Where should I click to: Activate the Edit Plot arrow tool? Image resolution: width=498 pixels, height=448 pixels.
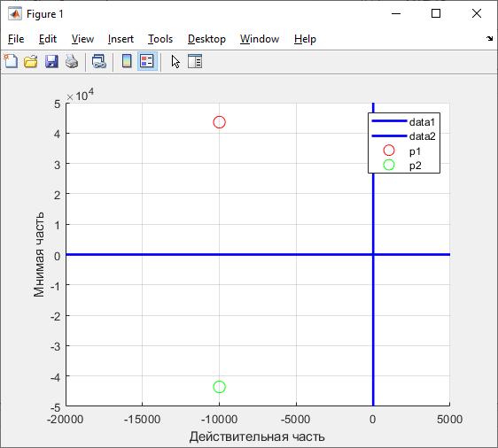pyautogui.click(x=175, y=61)
